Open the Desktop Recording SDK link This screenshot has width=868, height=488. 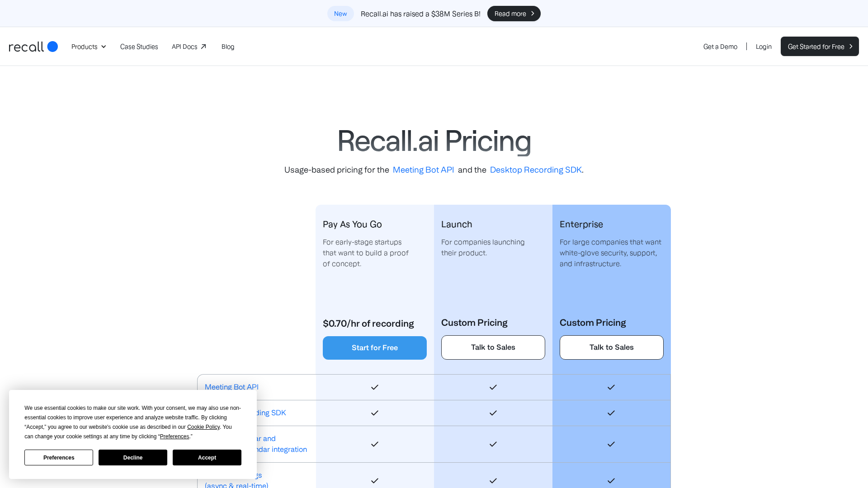pyautogui.click(x=536, y=170)
